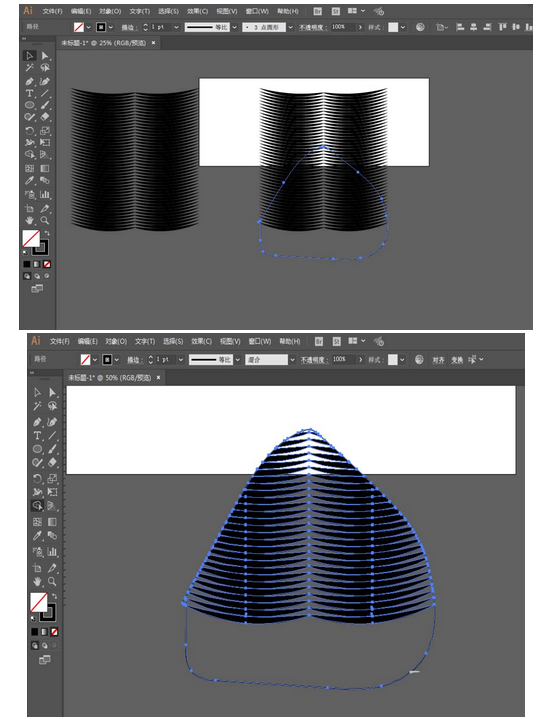Select the Pen tool in the 25% document window

point(29,82)
